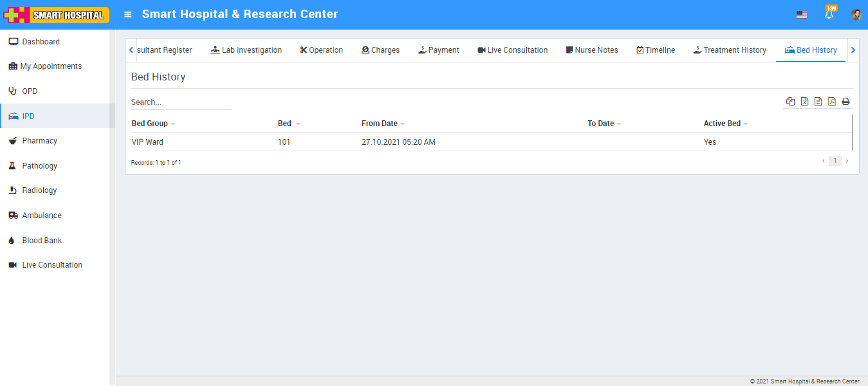868x386 pixels.
Task: Click the US flag language selector
Action: (801, 15)
